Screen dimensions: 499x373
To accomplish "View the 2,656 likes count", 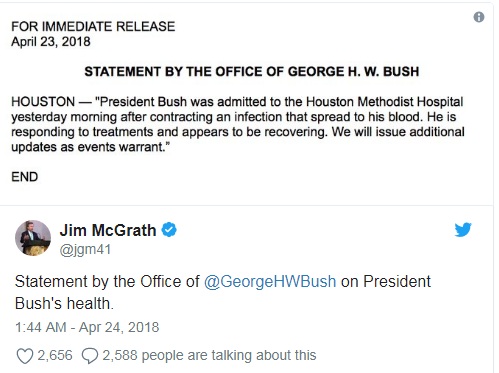I will click(x=55, y=355).
